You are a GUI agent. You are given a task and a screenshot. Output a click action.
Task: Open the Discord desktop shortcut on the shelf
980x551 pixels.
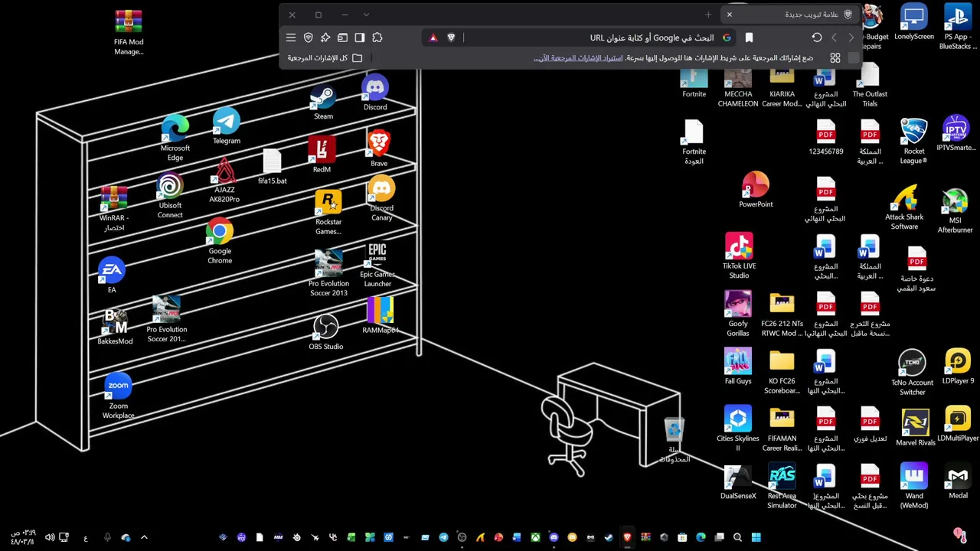375,93
